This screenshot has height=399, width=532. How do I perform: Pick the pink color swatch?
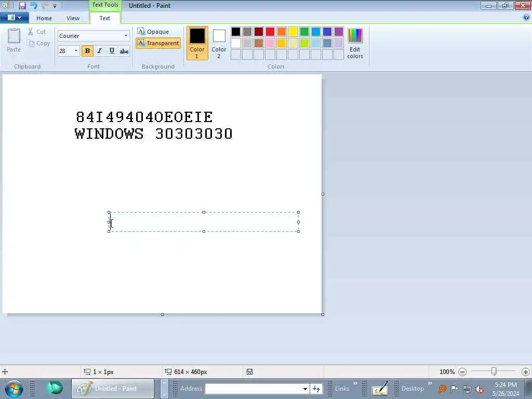[270, 43]
